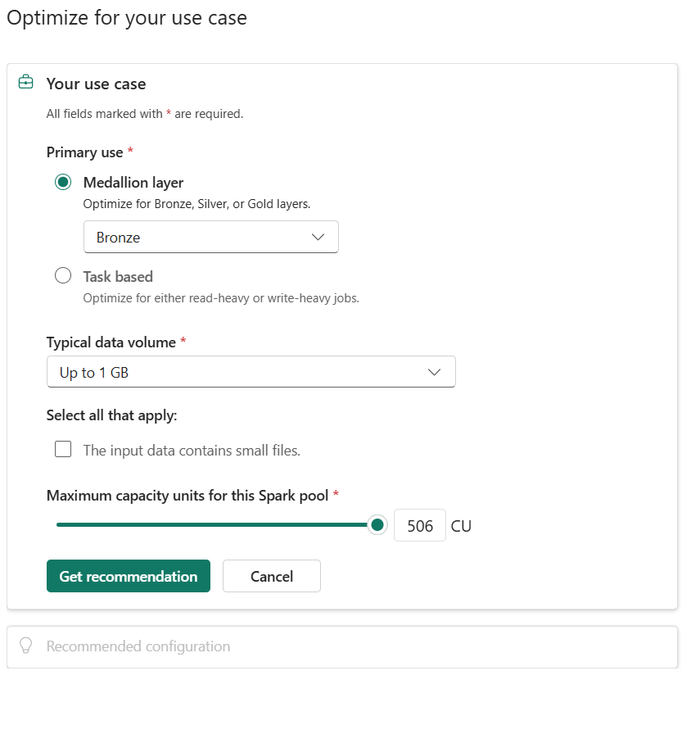Open the Bronze medallion layer dropdown

coord(210,237)
